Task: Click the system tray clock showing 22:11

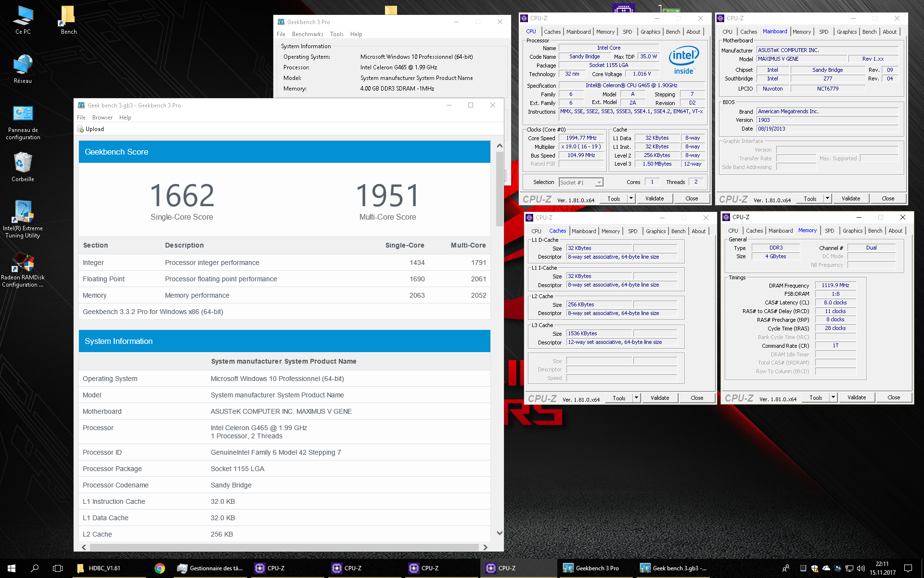Action: pyautogui.click(x=882, y=568)
